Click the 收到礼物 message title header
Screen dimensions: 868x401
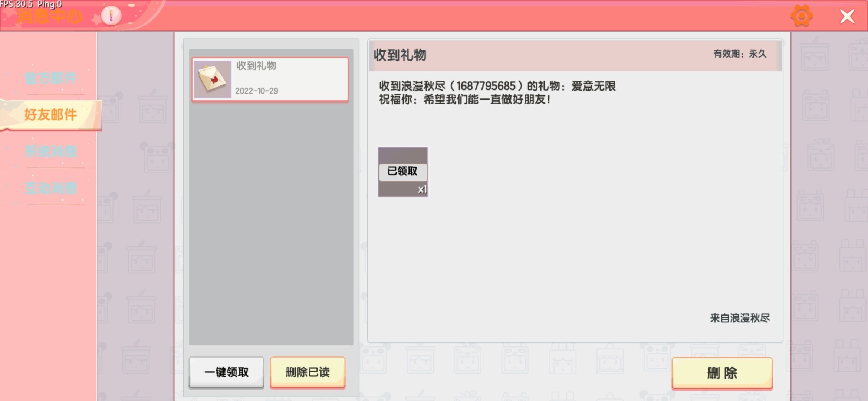click(x=400, y=55)
